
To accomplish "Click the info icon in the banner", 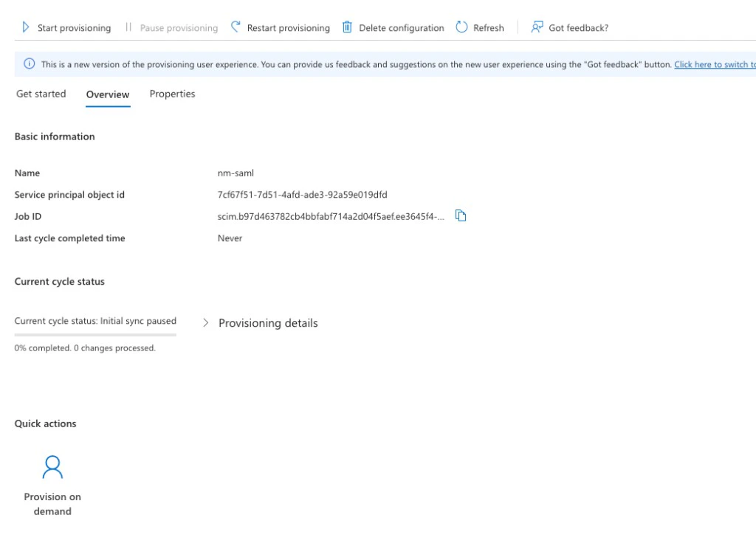I will [x=30, y=64].
